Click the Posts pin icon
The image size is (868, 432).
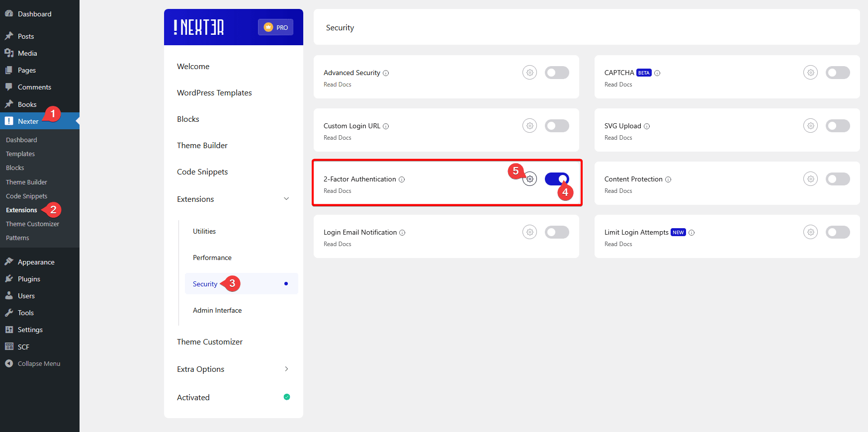pos(9,36)
